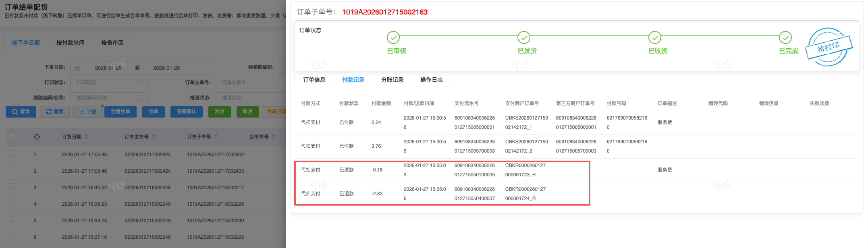Viewport: 868px width, 248px height.
Task: Click the 已完成 status check icon
Action: pos(785,37)
